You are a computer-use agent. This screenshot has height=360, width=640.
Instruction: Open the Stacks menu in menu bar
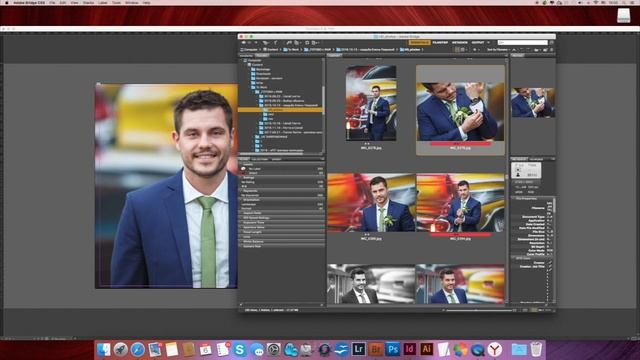pos(88,2)
